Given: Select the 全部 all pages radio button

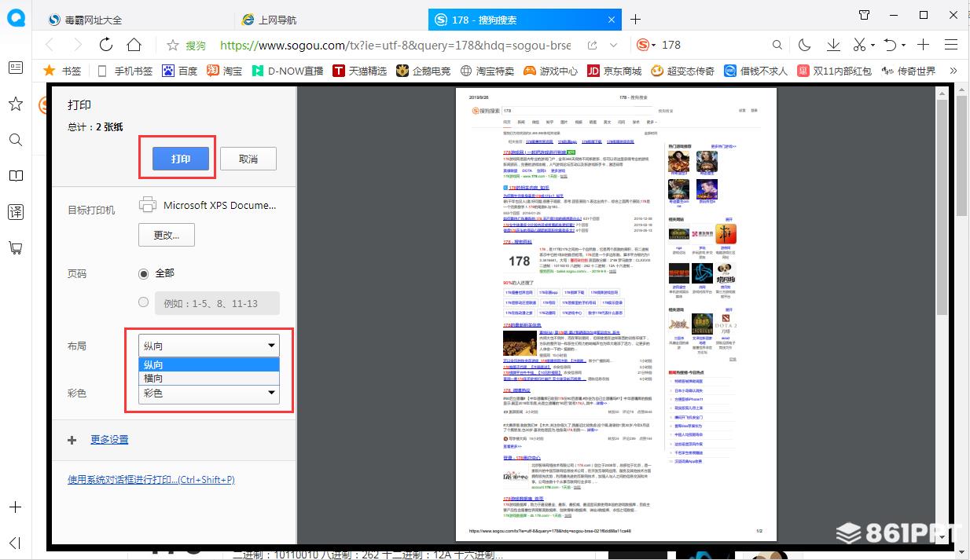Looking at the screenshot, I should click(143, 273).
